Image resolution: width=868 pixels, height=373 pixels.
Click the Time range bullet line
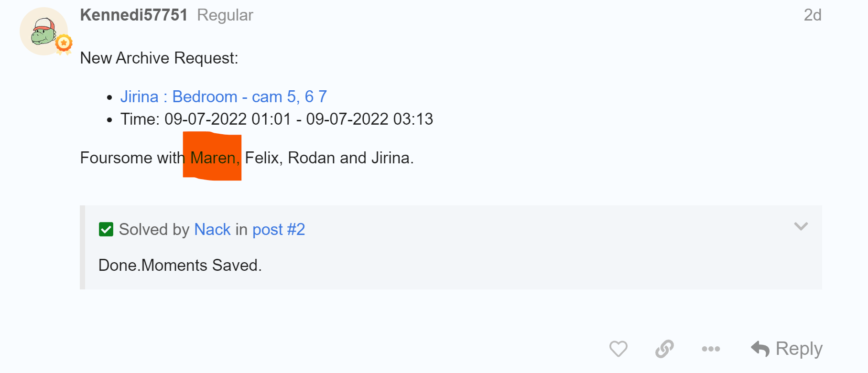click(276, 119)
